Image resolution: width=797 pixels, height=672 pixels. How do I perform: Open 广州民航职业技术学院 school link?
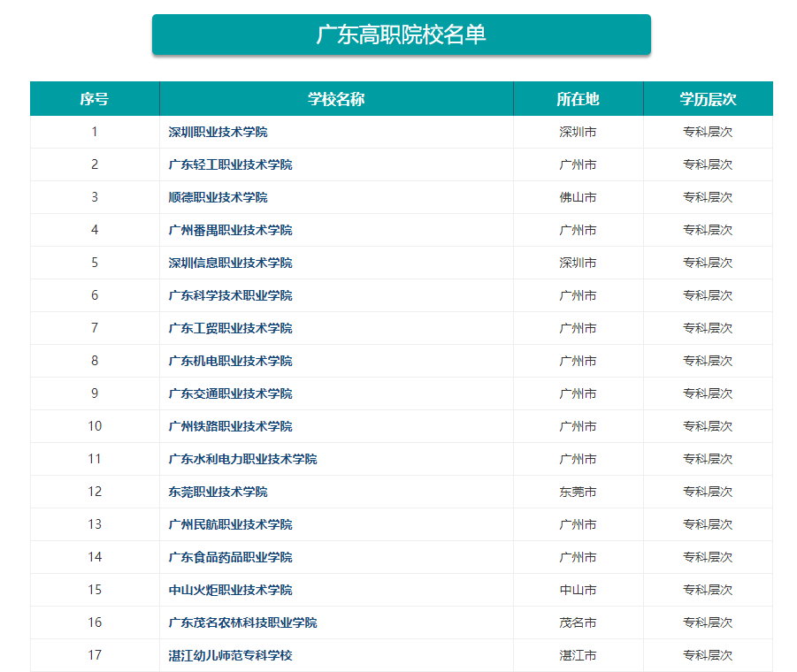click(x=230, y=524)
